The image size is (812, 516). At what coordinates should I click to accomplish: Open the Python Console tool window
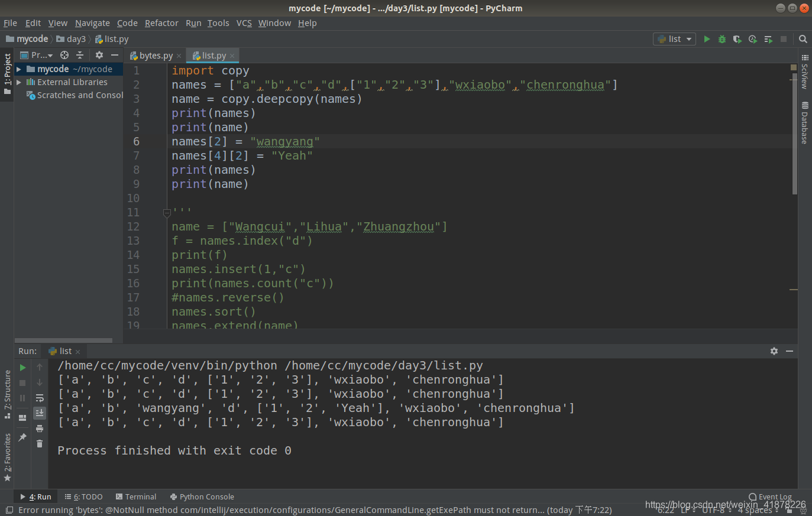click(x=202, y=497)
